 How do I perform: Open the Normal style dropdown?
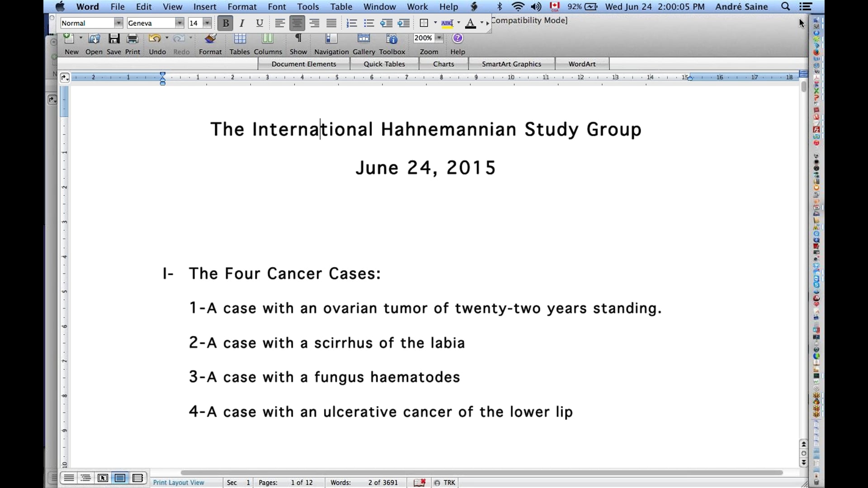pyautogui.click(x=118, y=23)
